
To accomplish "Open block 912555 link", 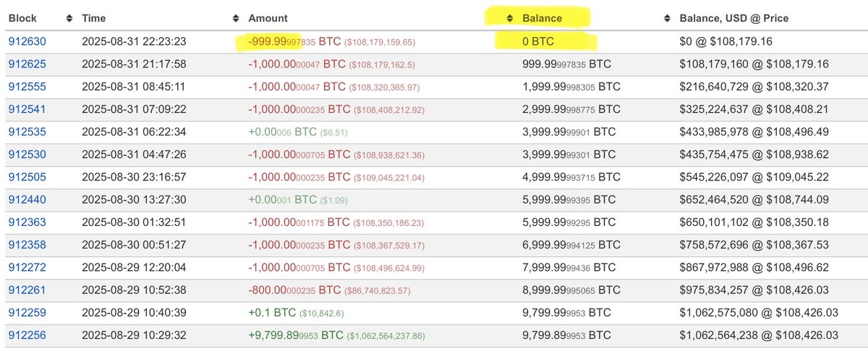I will [x=27, y=87].
